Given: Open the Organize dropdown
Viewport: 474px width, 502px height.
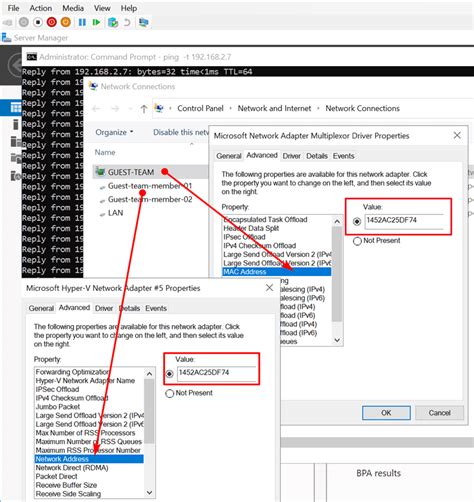Looking at the screenshot, I should (x=114, y=132).
